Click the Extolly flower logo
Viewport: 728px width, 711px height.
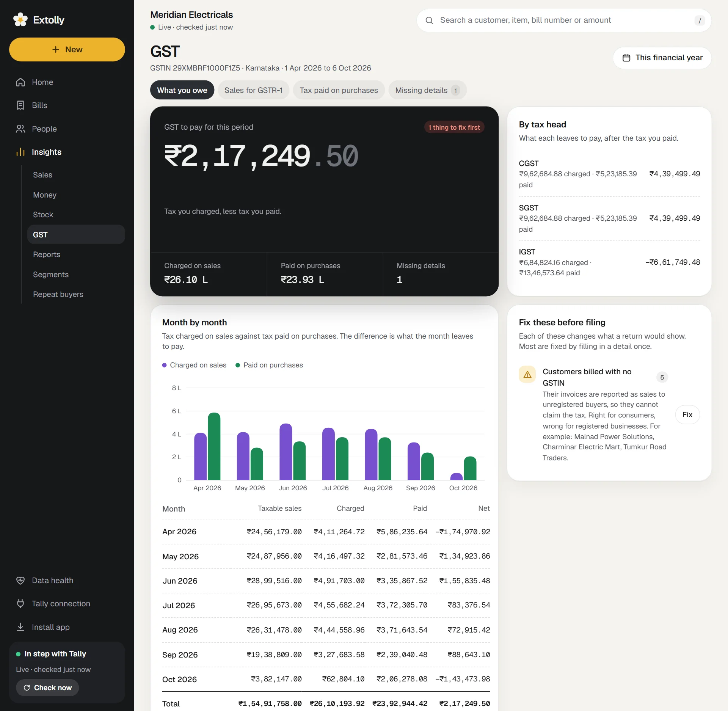[20, 20]
